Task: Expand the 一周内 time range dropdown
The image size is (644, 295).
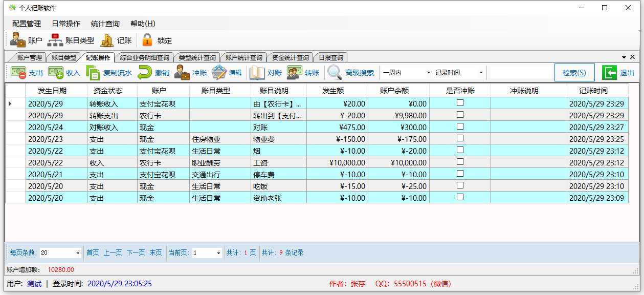Action: point(429,73)
